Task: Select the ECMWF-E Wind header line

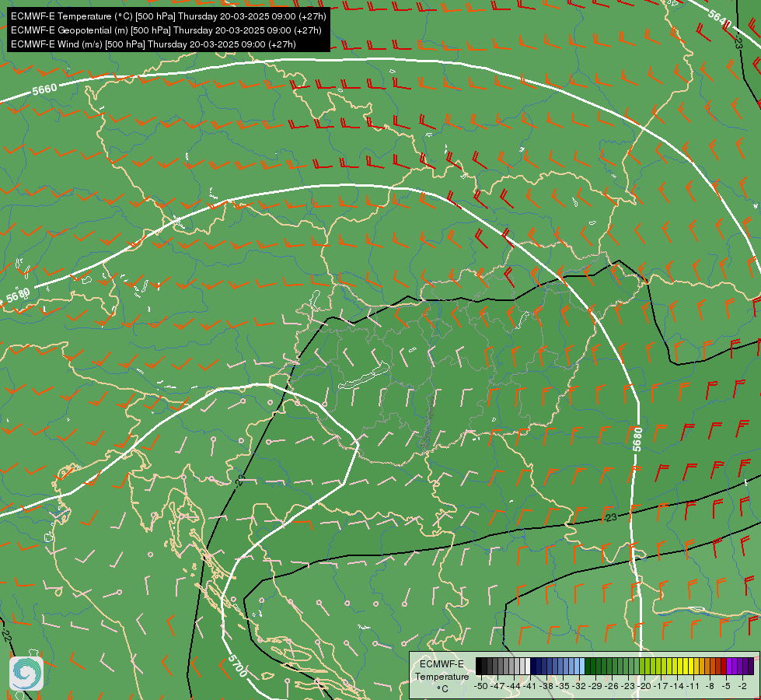Action: tap(153, 44)
